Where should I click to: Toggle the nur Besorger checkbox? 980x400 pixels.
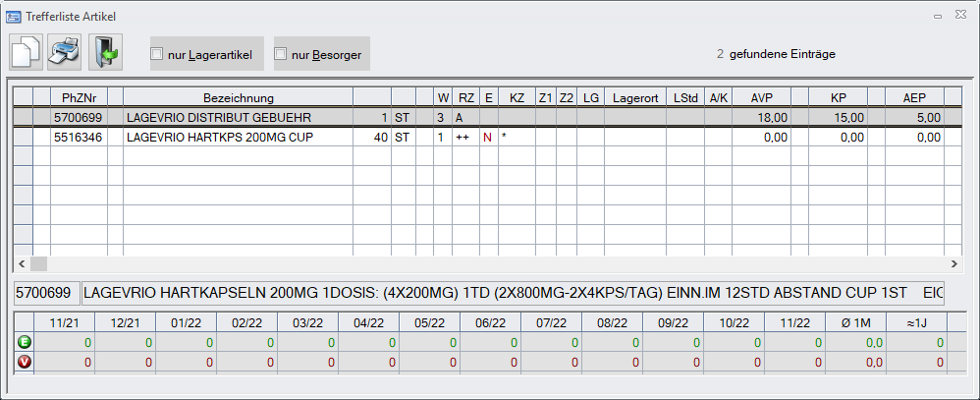(281, 54)
